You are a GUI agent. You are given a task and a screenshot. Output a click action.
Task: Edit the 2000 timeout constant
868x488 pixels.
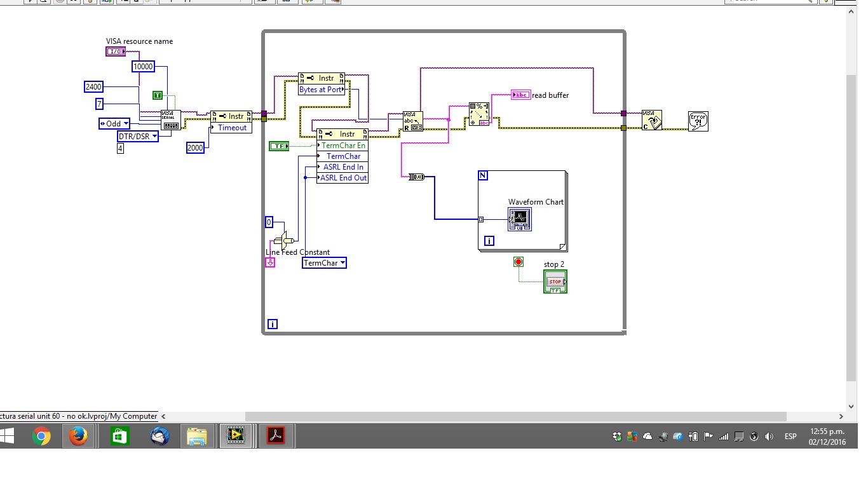coord(195,147)
